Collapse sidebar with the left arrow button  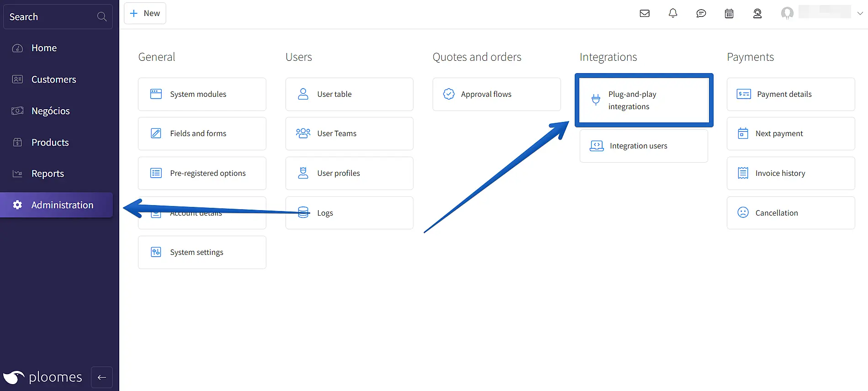(102, 377)
